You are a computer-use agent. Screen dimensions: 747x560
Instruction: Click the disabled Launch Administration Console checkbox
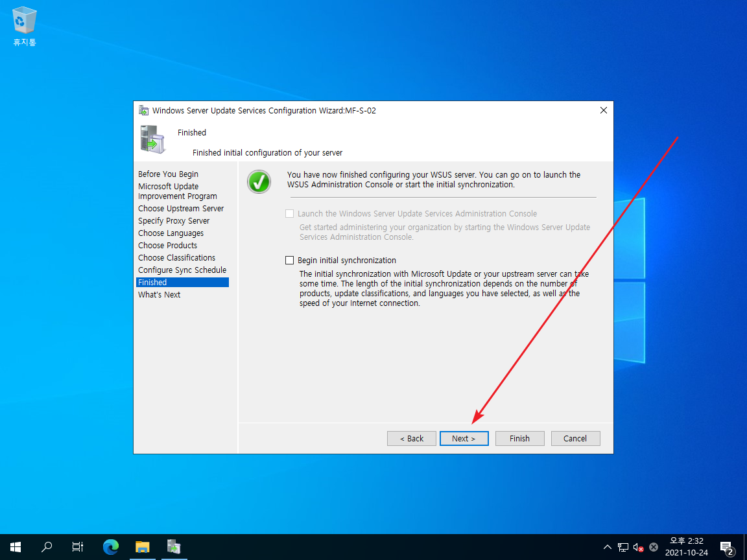289,213
